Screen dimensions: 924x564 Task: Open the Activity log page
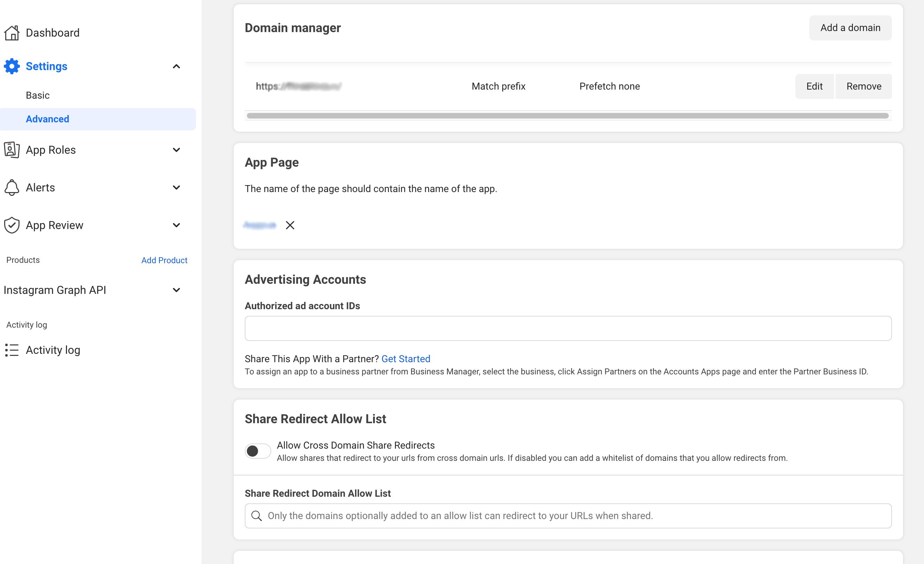click(53, 350)
